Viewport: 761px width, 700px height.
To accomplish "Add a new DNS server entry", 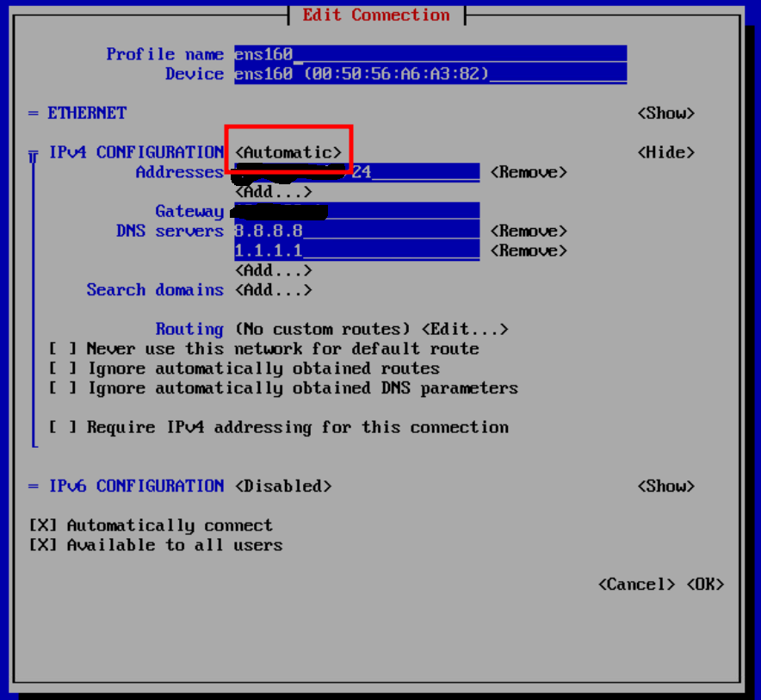I will tap(274, 270).
